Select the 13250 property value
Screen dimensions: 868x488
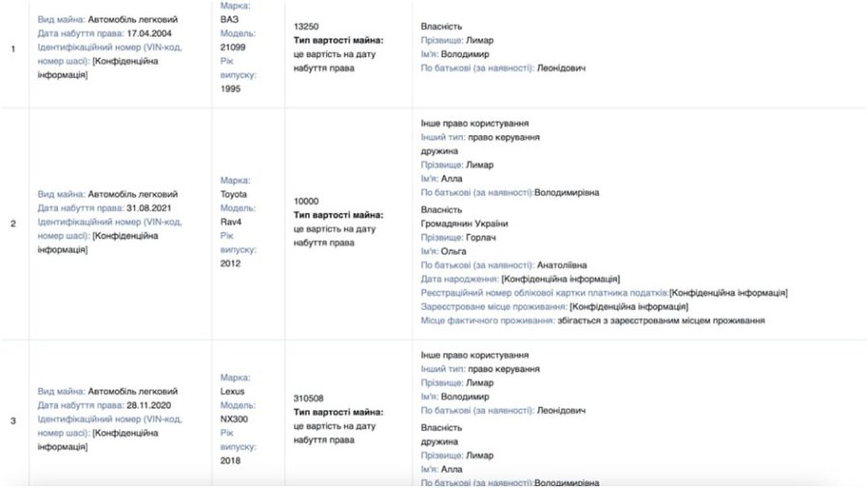pos(306,26)
